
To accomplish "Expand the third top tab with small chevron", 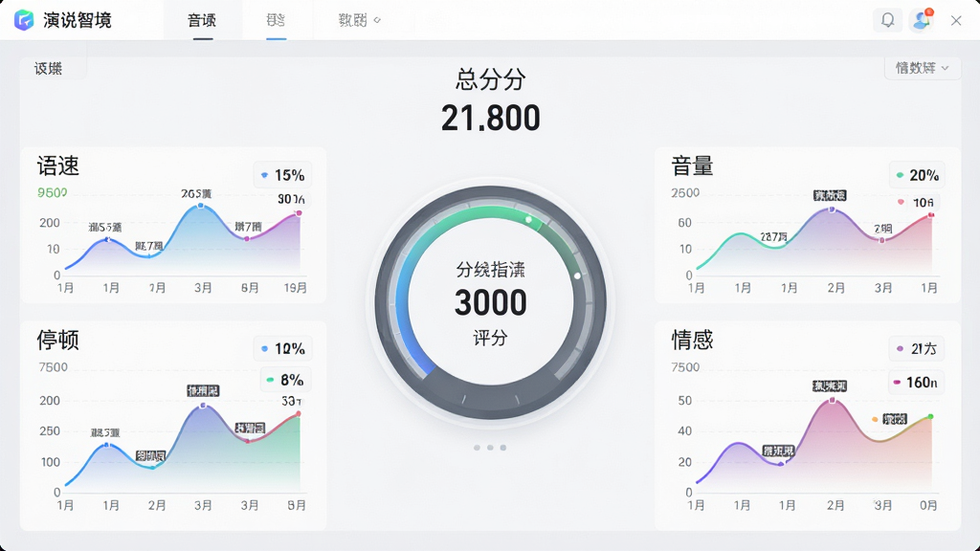I will point(360,21).
